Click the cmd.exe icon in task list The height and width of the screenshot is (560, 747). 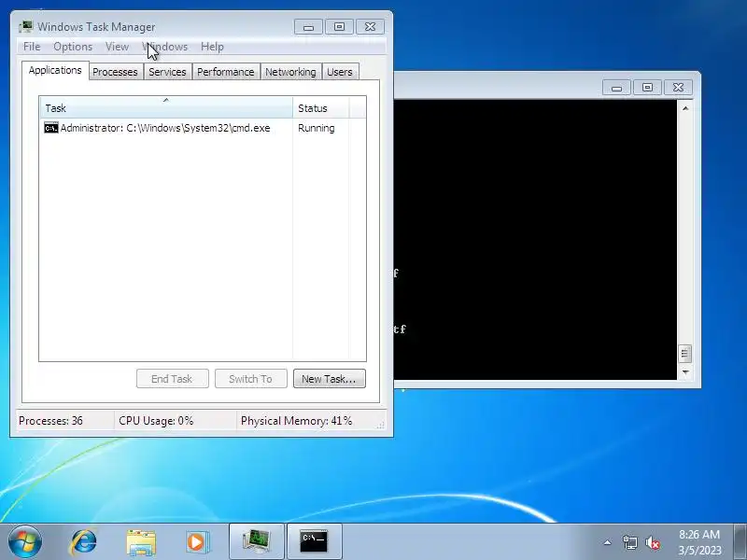click(x=51, y=128)
